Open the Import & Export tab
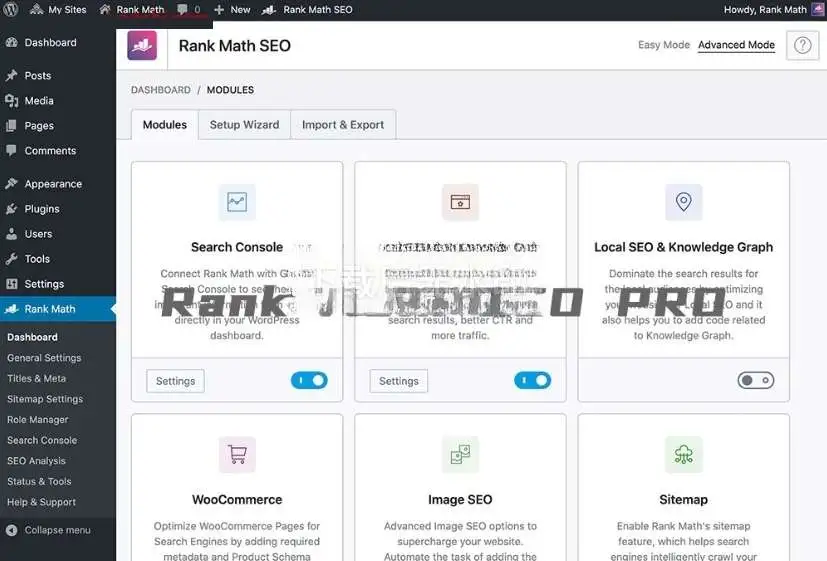The image size is (827, 561). pos(343,125)
